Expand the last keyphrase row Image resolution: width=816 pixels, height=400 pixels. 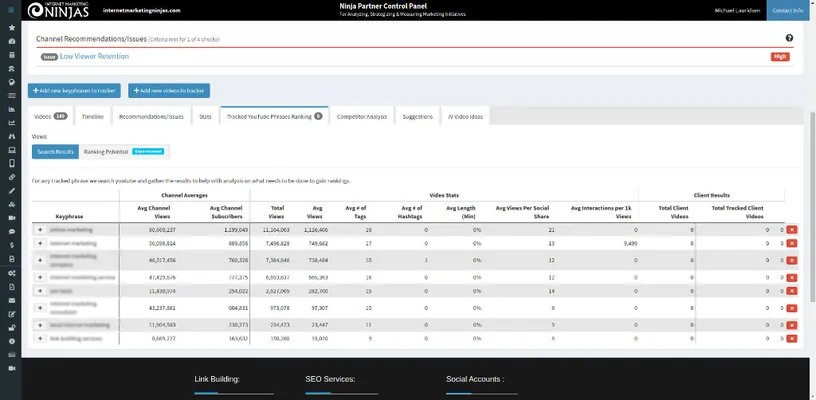pyautogui.click(x=40, y=339)
